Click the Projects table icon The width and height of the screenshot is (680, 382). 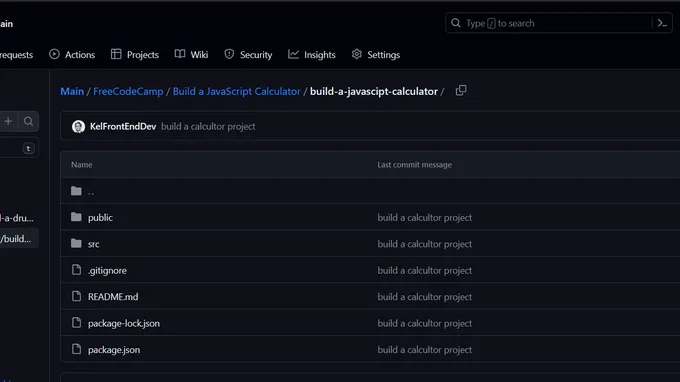[x=116, y=54]
